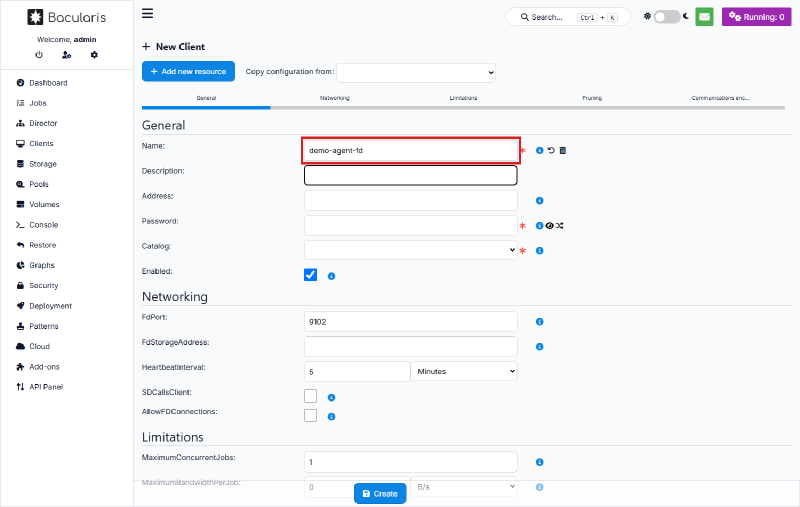Click the FdStorageAddress info icon
This screenshot has height=507, width=800.
[x=539, y=346]
